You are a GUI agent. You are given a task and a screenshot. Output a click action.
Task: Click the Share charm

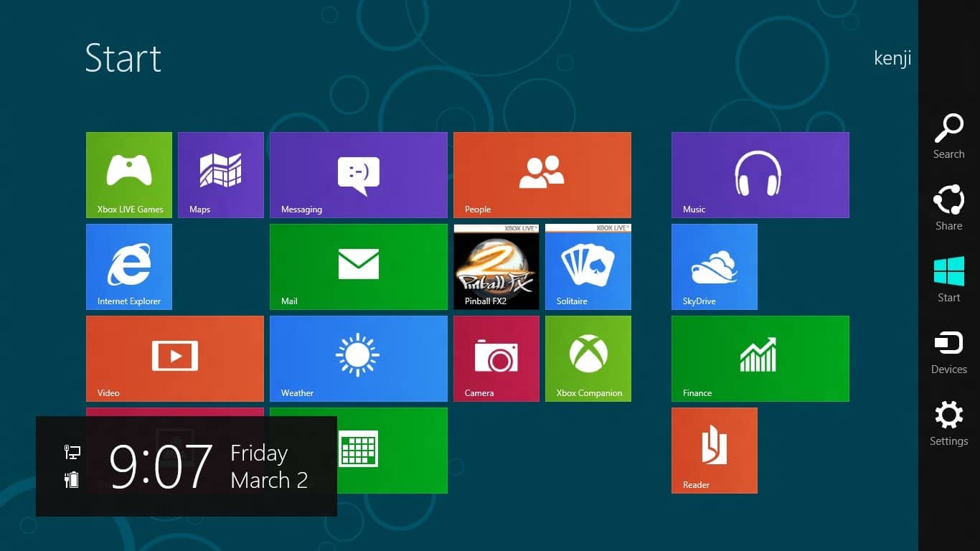[x=948, y=208]
